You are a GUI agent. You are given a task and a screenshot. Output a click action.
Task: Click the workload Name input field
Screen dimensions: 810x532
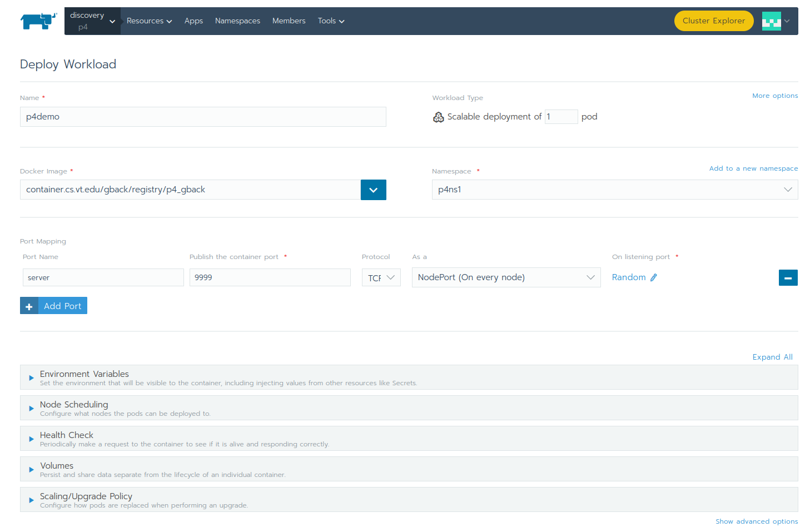pos(203,117)
